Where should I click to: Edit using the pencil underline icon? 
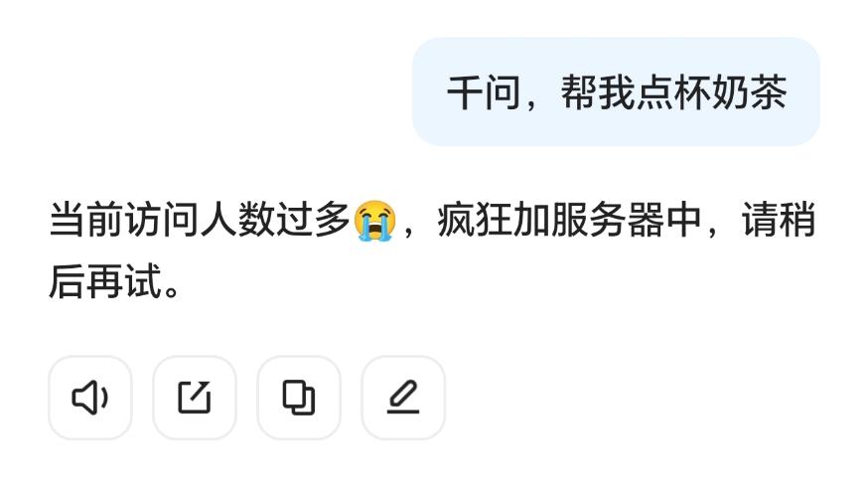click(403, 398)
